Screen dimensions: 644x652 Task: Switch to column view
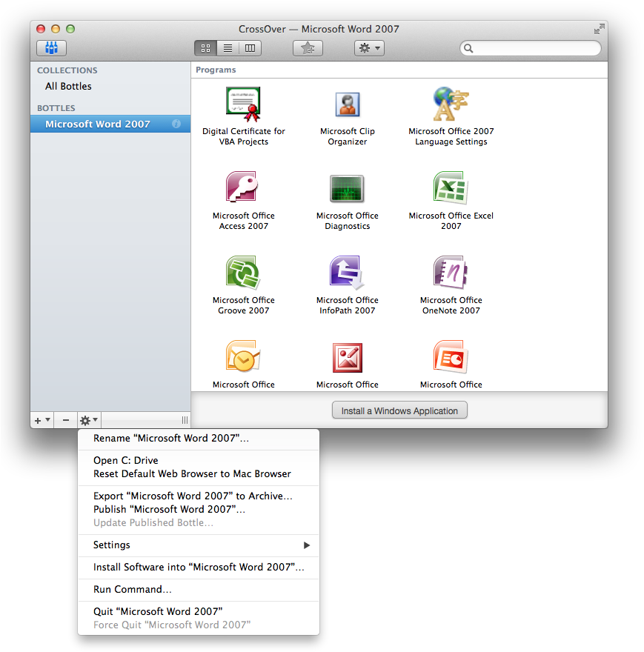tap(250, 48)
